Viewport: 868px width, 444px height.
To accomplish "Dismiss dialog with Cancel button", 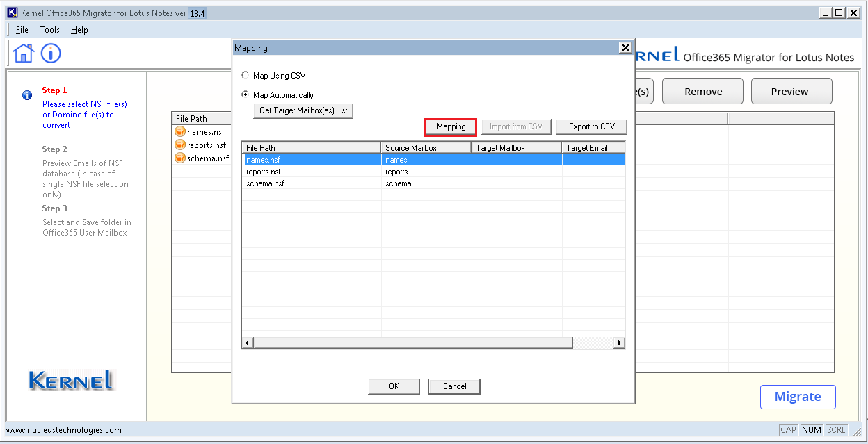I will [455, 386].
